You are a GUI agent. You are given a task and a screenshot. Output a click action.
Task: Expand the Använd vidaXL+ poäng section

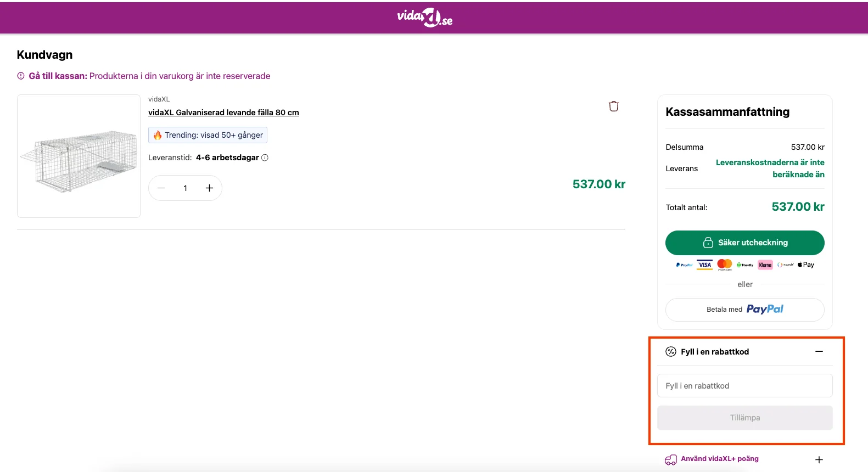(x=819, y=459)
